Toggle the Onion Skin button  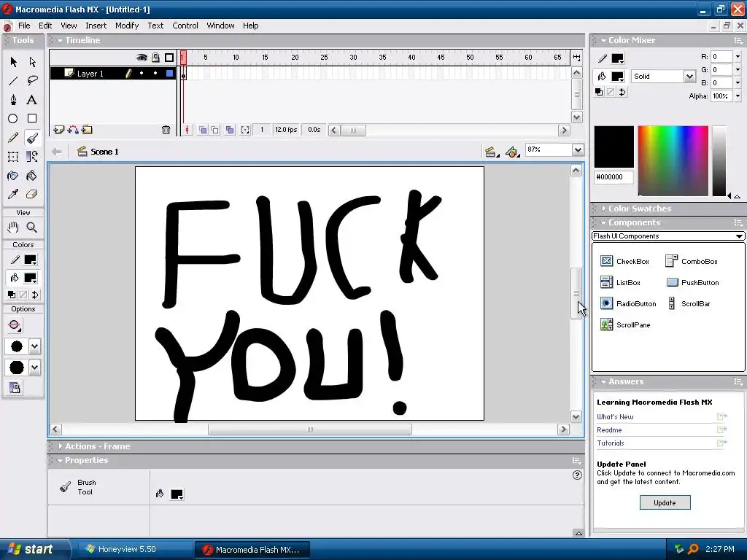pyautogui.click(x=203, y=130)
